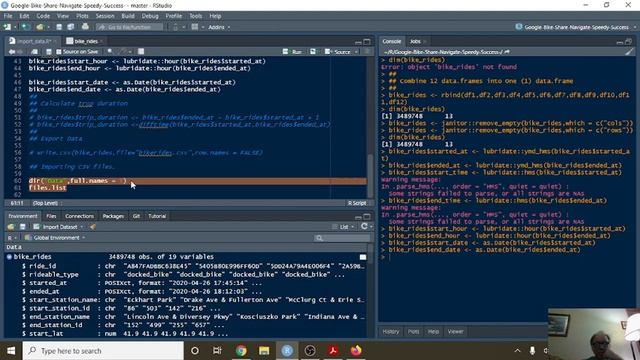The image size is (640, 360).
Task: Click the Re-run previous code region icon
Action: 313,52
